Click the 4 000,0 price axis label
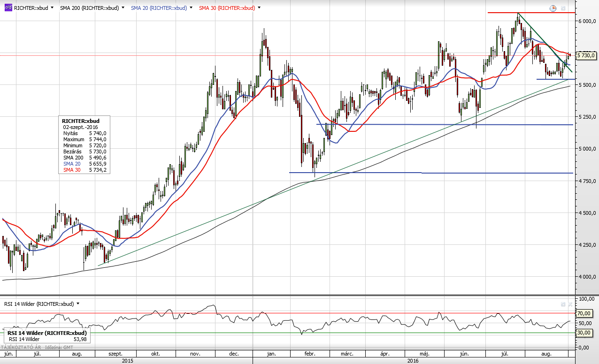 coord(587,277)
